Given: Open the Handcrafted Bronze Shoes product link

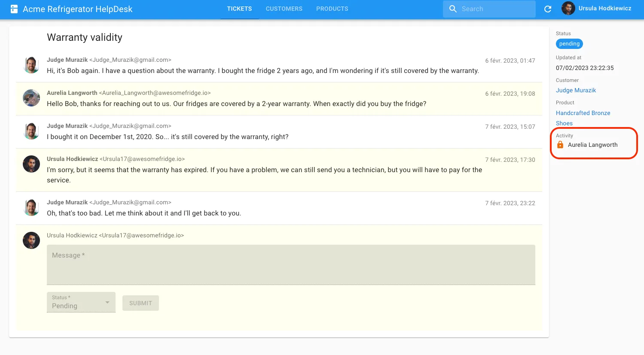Looking at the screenshot, I should tap(583, 113).
